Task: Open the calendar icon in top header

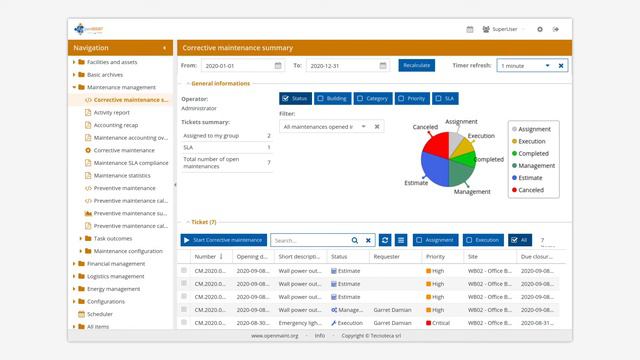Action: click(x=470, y=29)
